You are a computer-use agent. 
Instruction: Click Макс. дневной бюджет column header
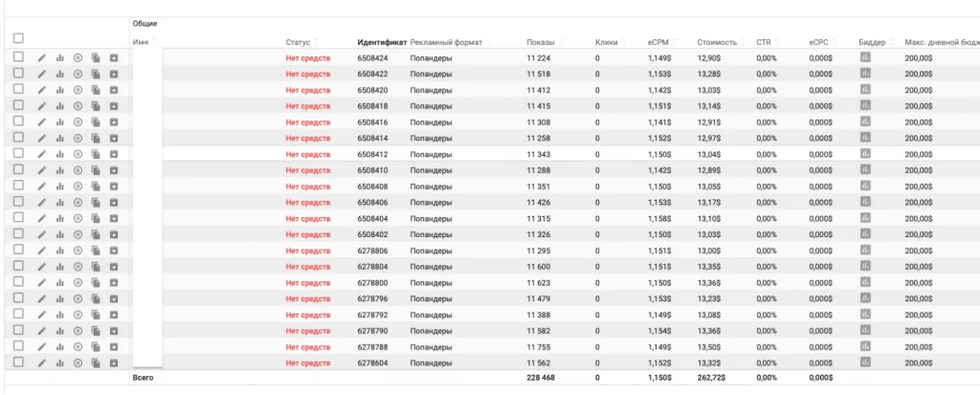tap(942, 42)
